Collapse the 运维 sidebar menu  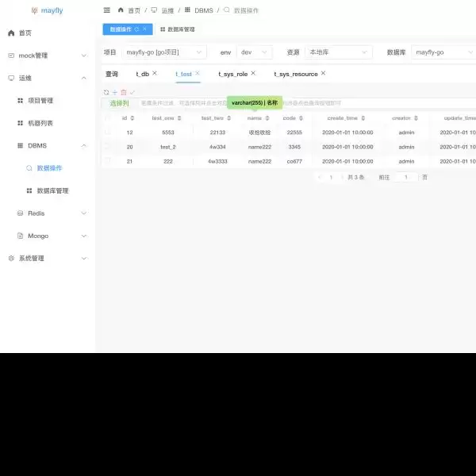(x=84, y=78)
